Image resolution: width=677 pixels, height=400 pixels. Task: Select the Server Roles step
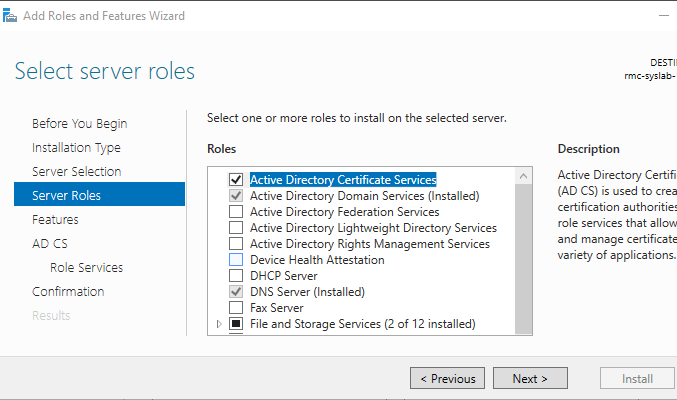click(99, 194)
